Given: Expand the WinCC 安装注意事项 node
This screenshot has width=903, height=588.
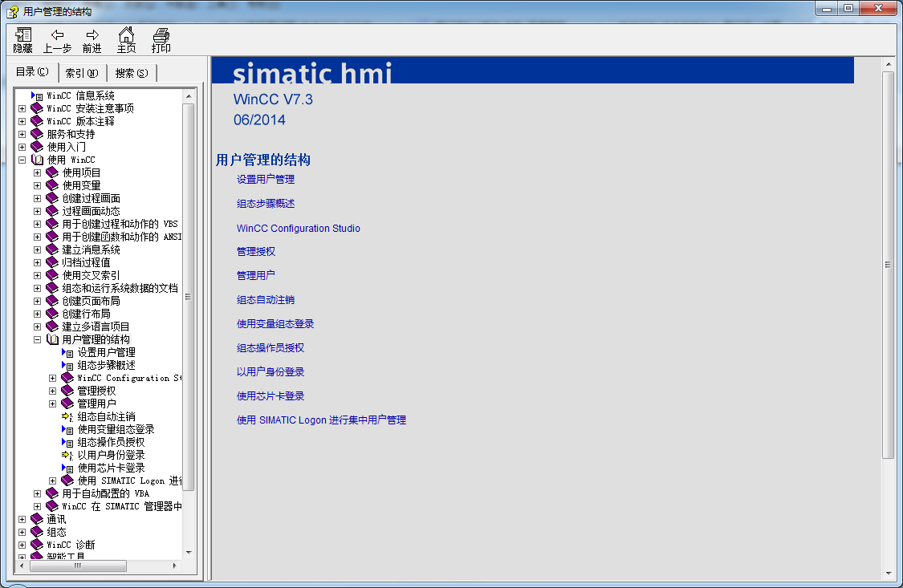Looking at the screenshot, I should (x=22, y=108).
